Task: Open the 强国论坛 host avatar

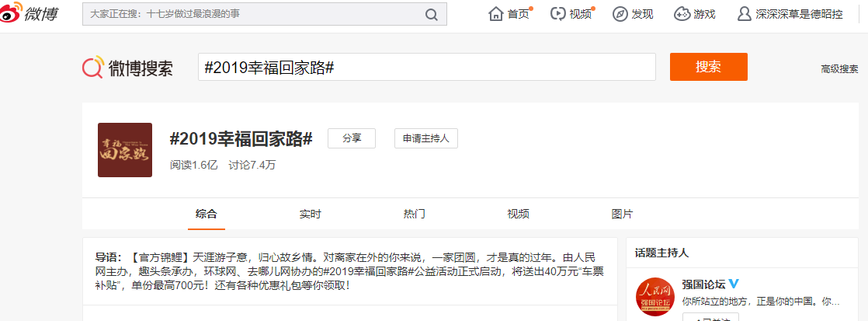Action: 654,296
